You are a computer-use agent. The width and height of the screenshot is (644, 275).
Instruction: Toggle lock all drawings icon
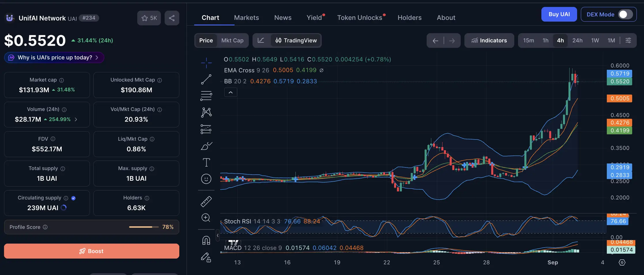pyautogui.click(x=206, y=257)
